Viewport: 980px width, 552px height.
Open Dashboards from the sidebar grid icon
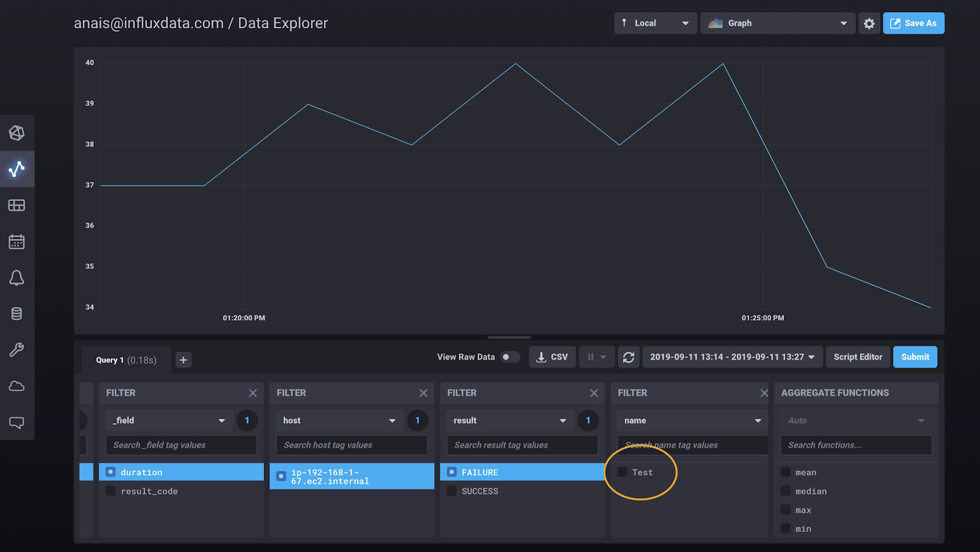pyautogui.click(x=17, y=205)
